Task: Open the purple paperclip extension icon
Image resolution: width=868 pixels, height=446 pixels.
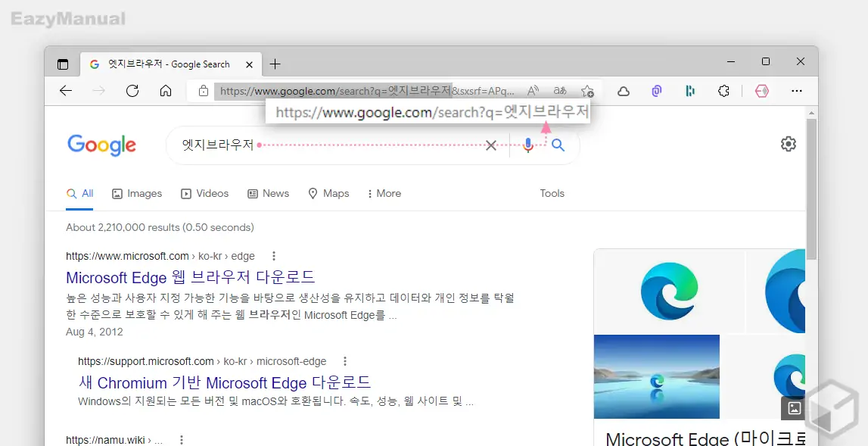Action: pos(657,91)
